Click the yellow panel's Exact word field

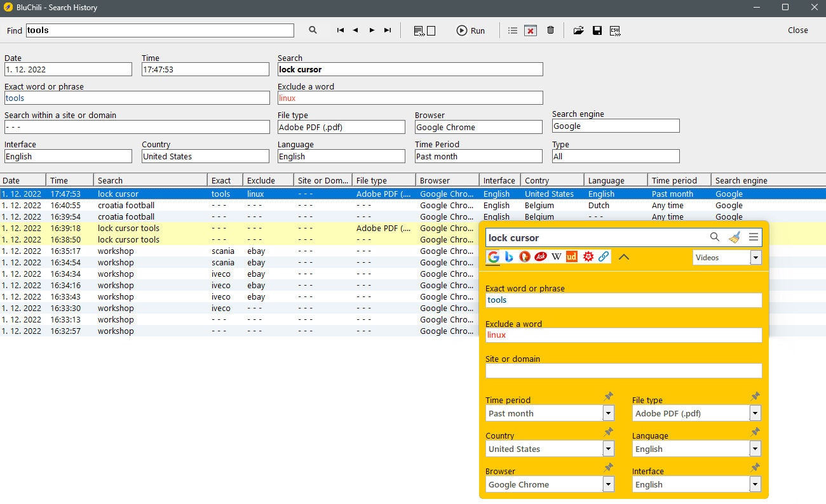(624, 300)
